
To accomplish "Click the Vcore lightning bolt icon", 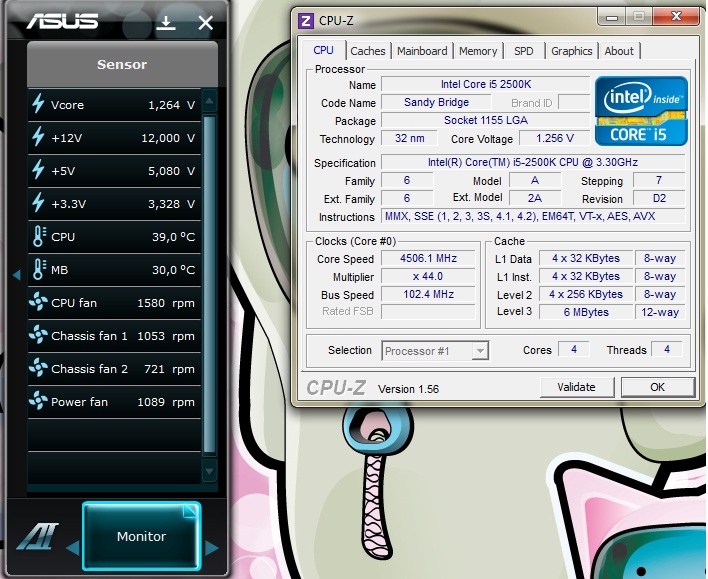I will coord(38,104).
